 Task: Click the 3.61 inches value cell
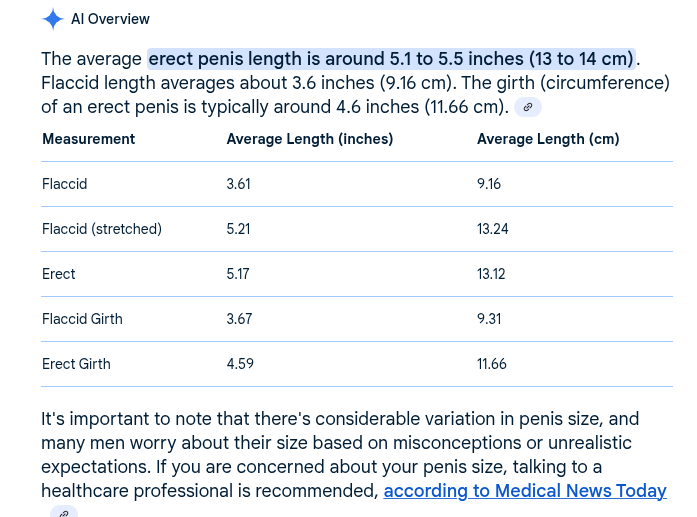(x=239, y=184)
